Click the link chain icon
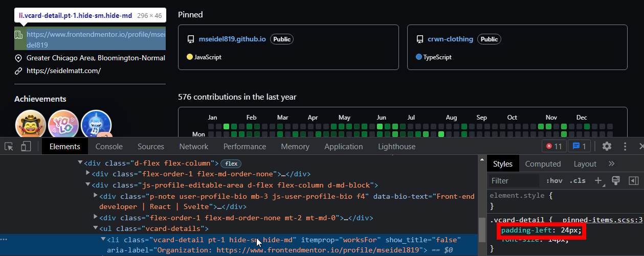Screen dimensions: 644x256 tap(18, 71)
